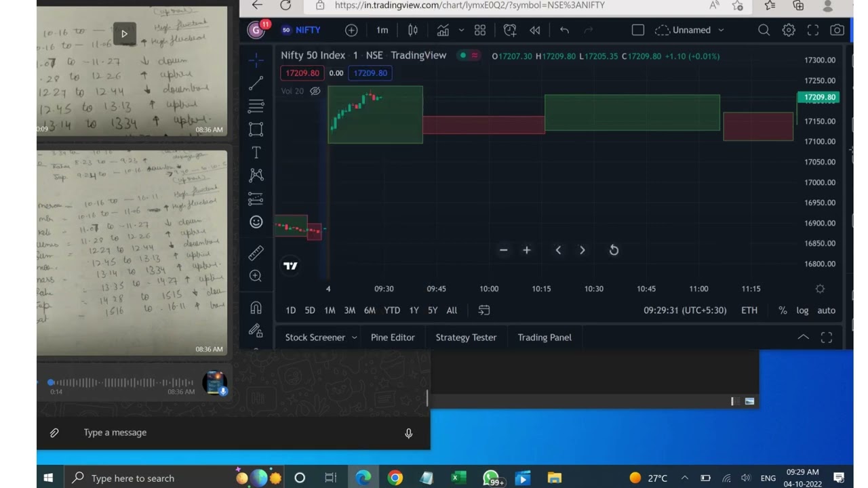Screen dimensions: 868x488
Task: Toggle auto scale mode
Action: pos(826,310)
